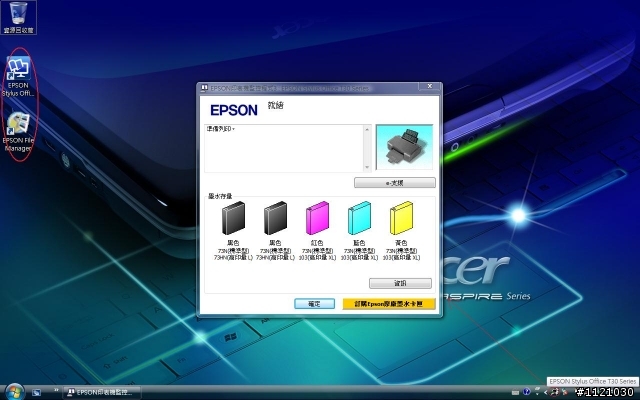Select the magenta ink cartridge icon
640x400 pixels.
(x=318, y=218)
